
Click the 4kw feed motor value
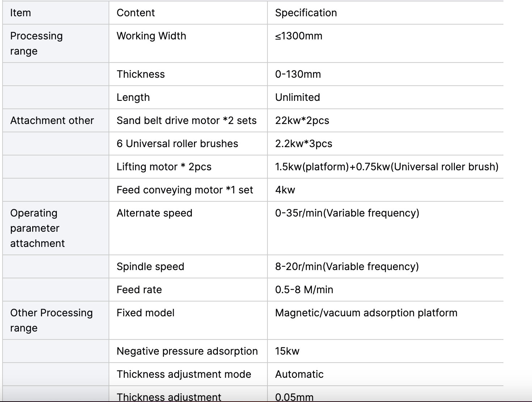tap(285, 190)
